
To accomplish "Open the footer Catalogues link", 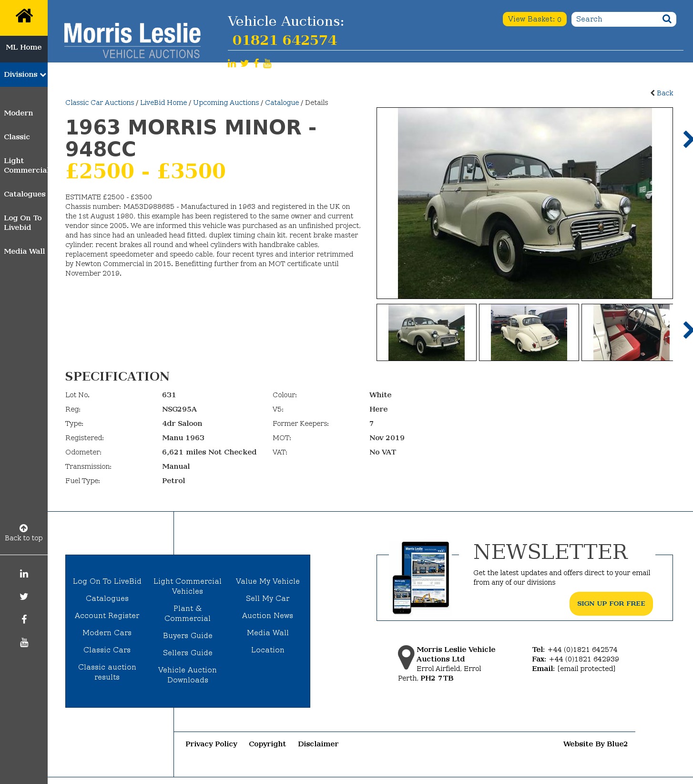I will 107,598.
